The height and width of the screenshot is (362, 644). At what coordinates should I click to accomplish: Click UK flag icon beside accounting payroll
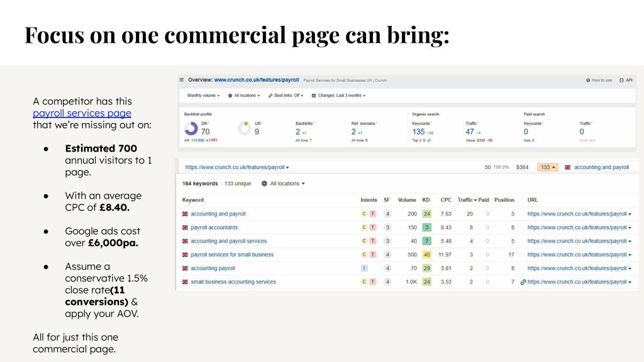[185, 268]
